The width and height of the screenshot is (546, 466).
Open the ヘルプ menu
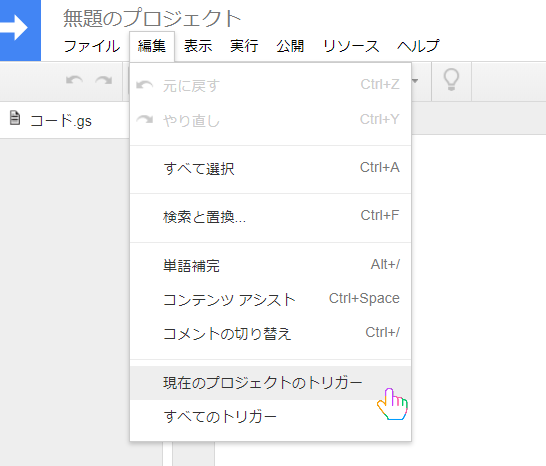click(418, 46)
